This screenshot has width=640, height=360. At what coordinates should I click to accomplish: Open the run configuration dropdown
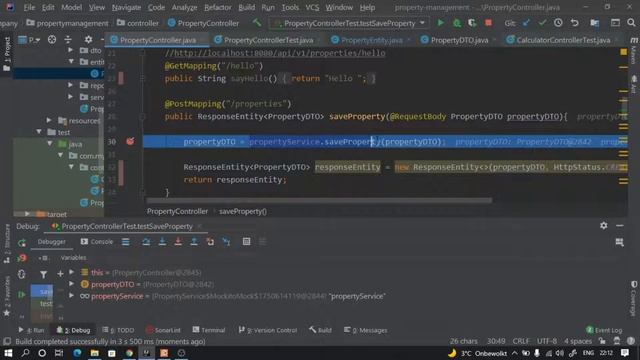pos(422,23)
